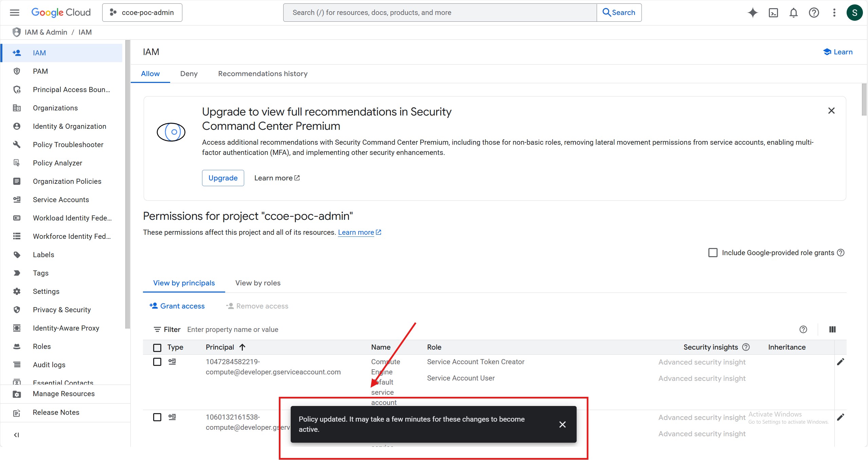This screenshot has width=868, height=460.
Task: Switch to the Deny tab
Action: click(189, 74)
